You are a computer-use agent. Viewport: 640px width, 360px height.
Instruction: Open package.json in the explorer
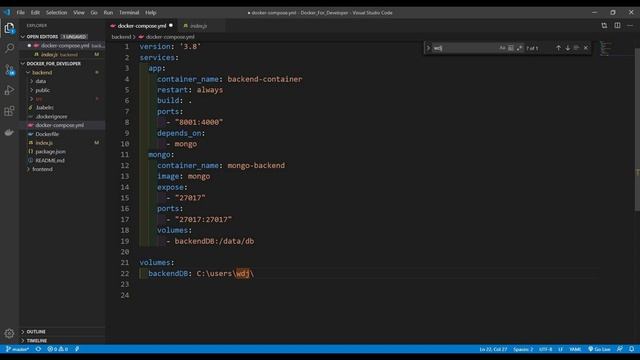pos(50,151)
